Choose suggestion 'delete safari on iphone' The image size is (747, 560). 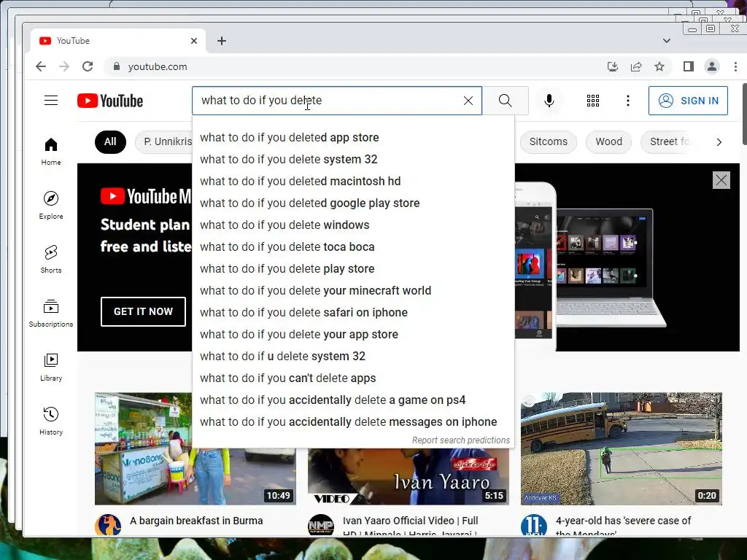click(353, 312)
